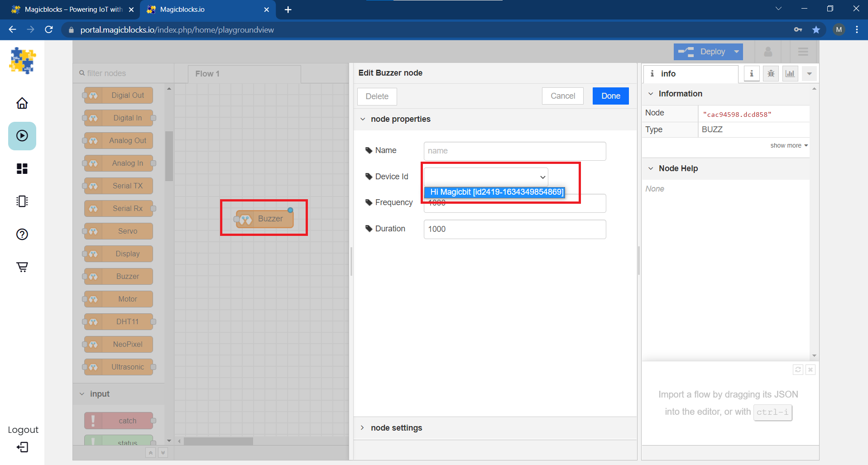
Task: Open the Playground play icon
Action: tap(22, 136)
